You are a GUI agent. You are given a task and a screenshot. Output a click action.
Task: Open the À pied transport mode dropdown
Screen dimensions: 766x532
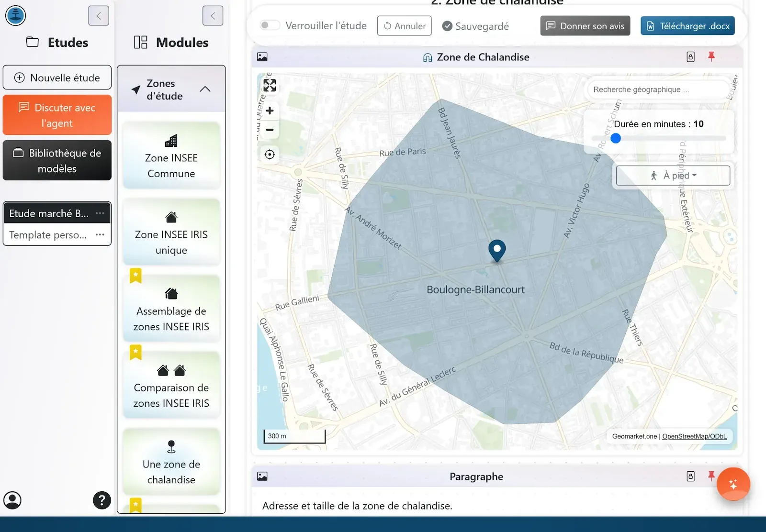(x=673, y=176)
